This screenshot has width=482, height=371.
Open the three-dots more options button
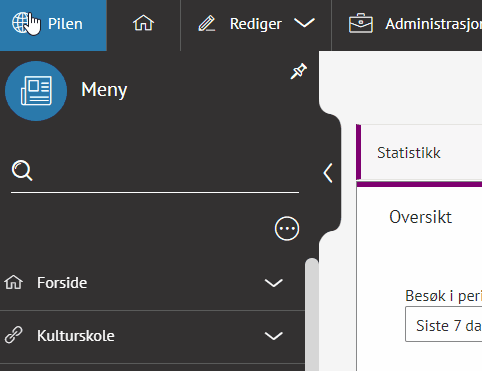click(x=287, y=229)
